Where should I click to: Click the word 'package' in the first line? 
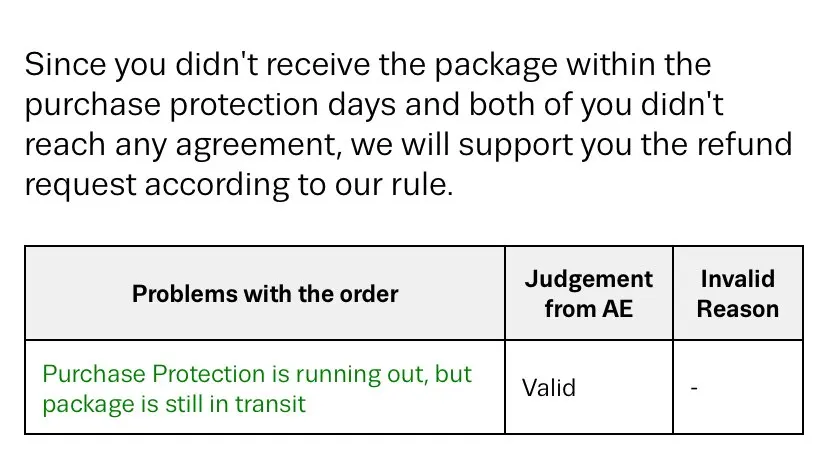(496, 66)
